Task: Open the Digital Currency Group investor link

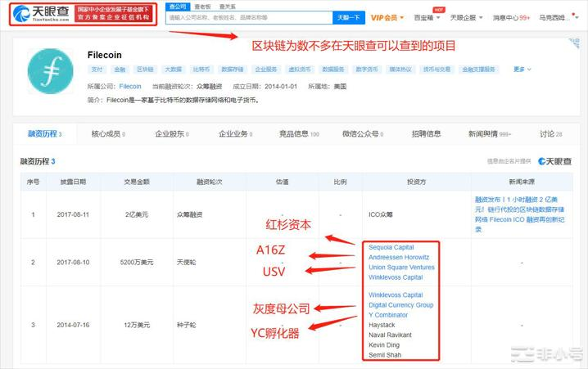Action: pyautogui.click(x=401, y=305)
